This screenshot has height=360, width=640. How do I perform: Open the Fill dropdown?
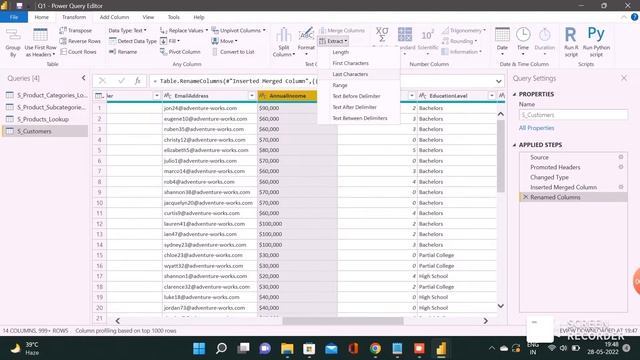click(169, 41)
